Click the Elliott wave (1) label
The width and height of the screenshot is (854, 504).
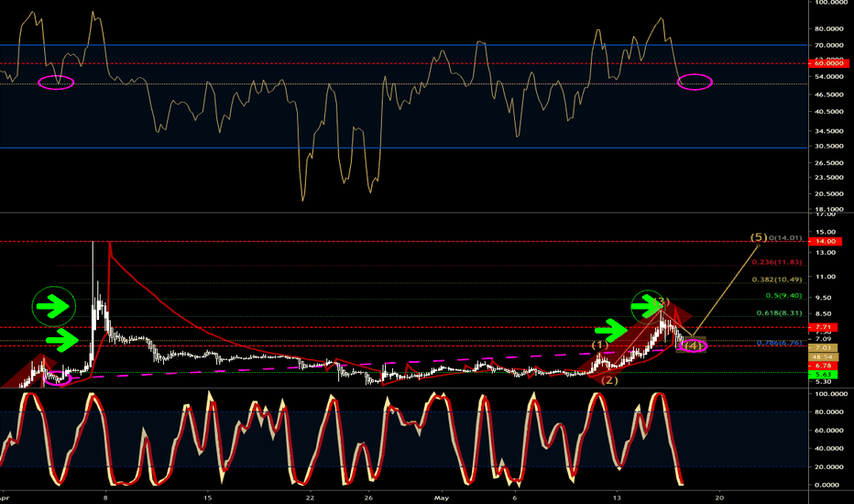click(x=600, y=345)
